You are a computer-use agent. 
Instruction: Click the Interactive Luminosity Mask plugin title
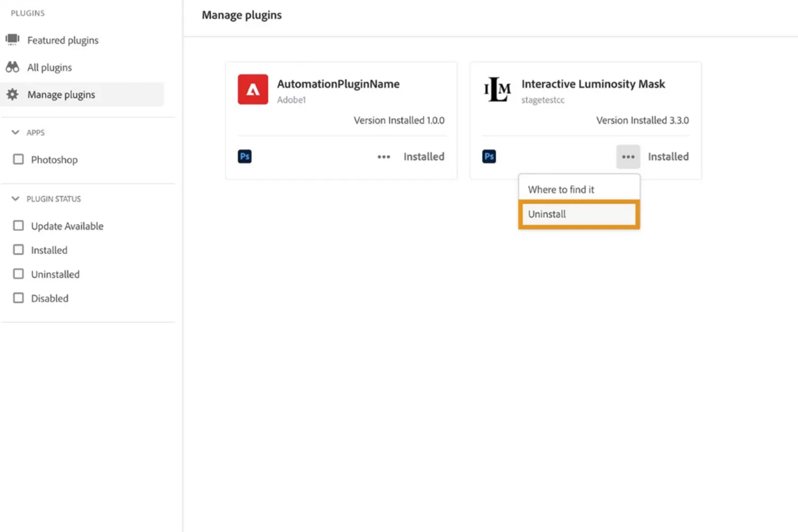click(x=593, y=84)
